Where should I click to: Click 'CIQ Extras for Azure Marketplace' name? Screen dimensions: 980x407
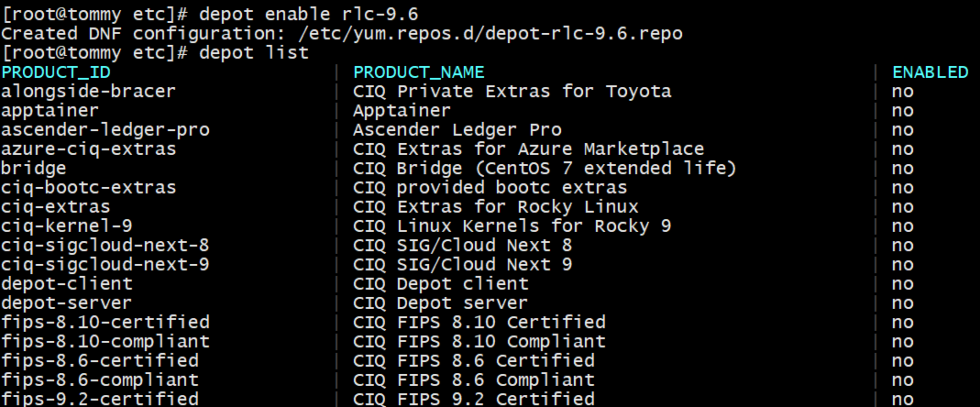529,148
